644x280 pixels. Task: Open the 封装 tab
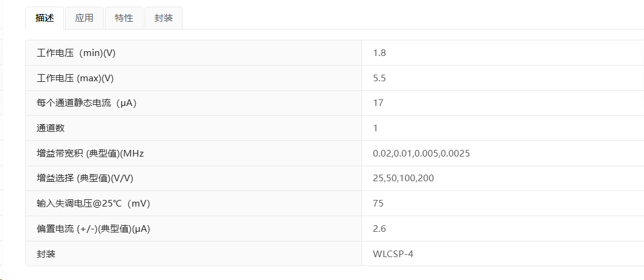tap(163, 18)
